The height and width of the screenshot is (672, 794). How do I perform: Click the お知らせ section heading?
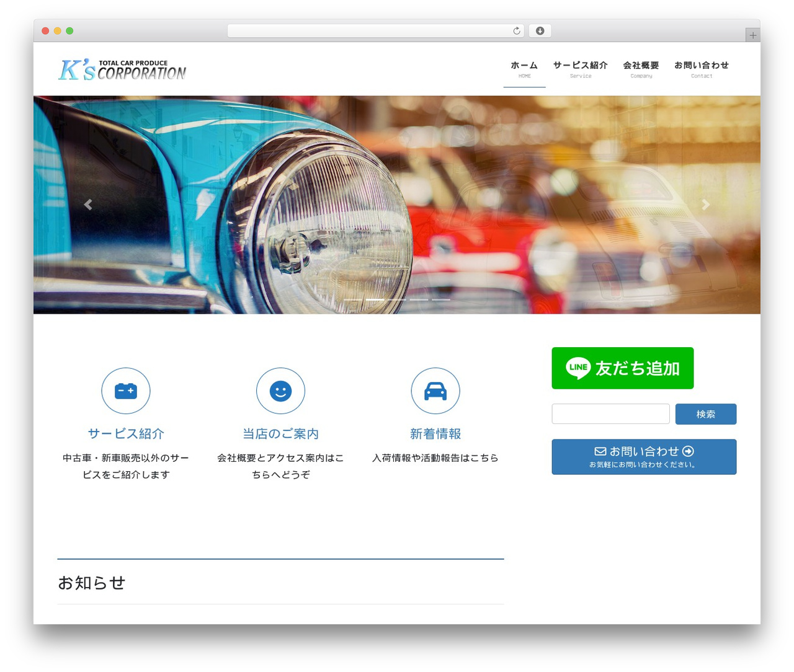(92, 583)
